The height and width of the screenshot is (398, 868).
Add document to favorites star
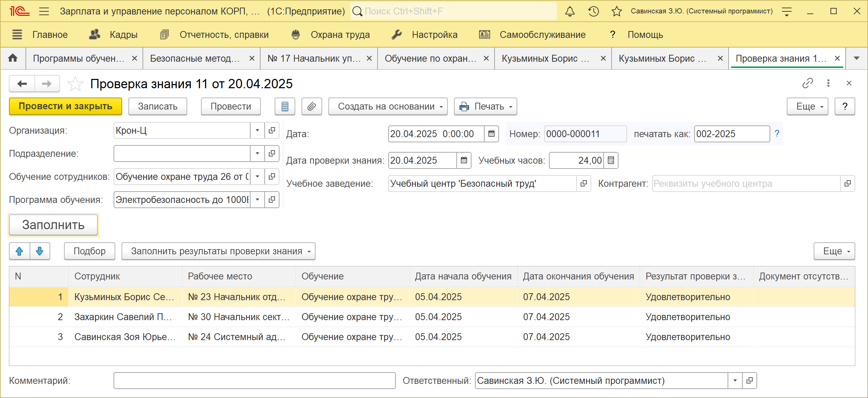click(x=75, y=84)
